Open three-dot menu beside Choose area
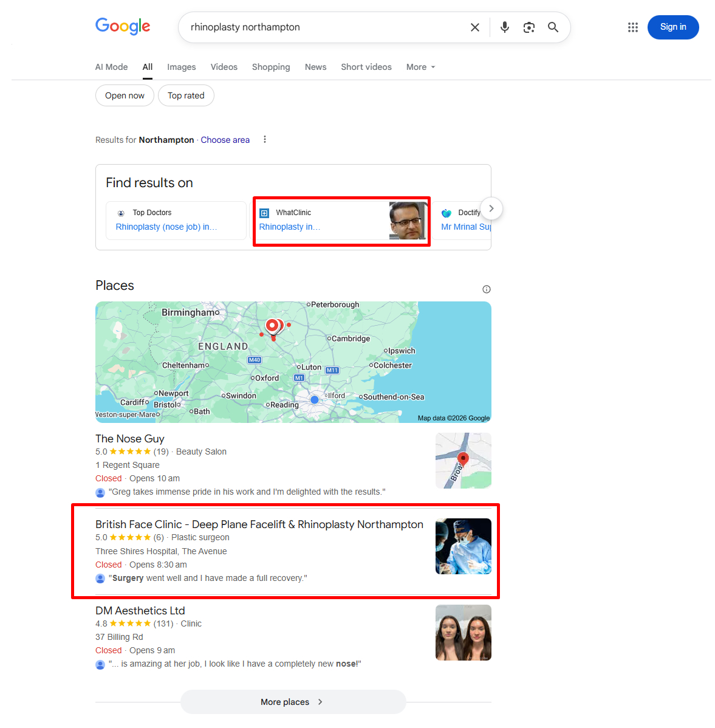The height and width of the screenshot is (728, 715). coord(264,140)
